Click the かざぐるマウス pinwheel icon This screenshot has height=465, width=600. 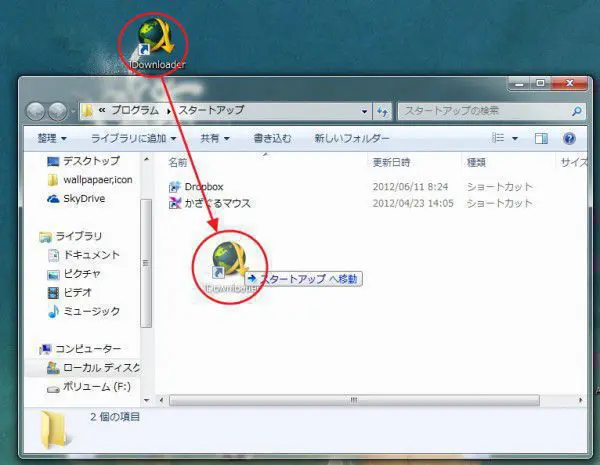point(174,203)
